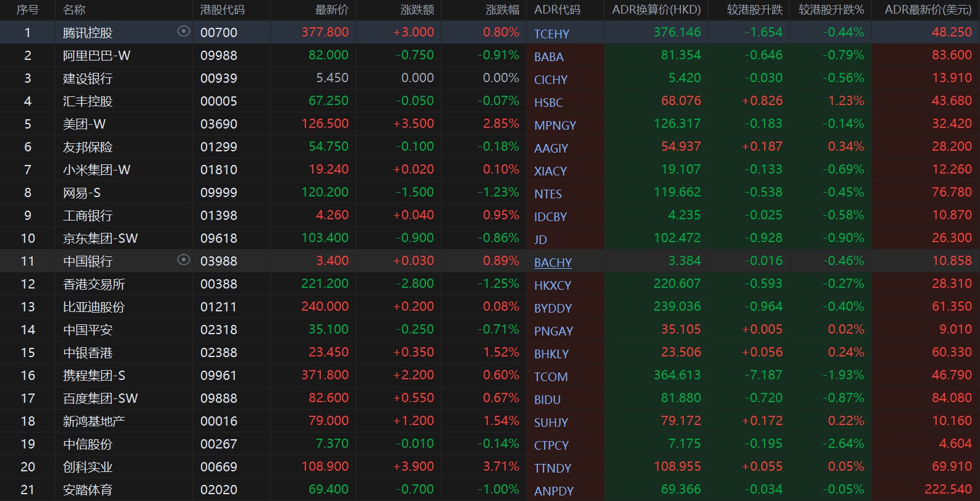Viewport: 980px width, 501px height.
Task: Click the BIDU ADR code
Action: click(x=547, y=400)
